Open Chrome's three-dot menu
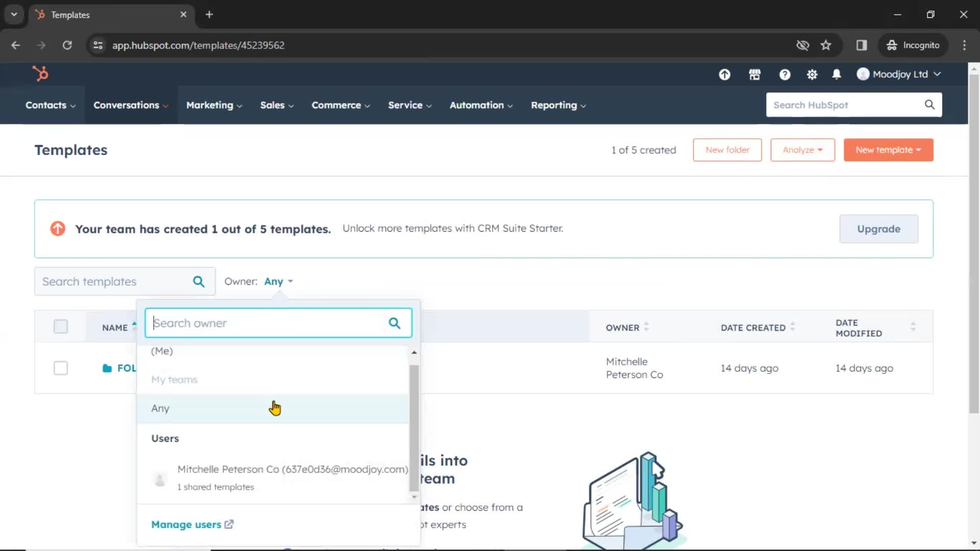This screenshot has height=551, width=980. pos(964,45)
